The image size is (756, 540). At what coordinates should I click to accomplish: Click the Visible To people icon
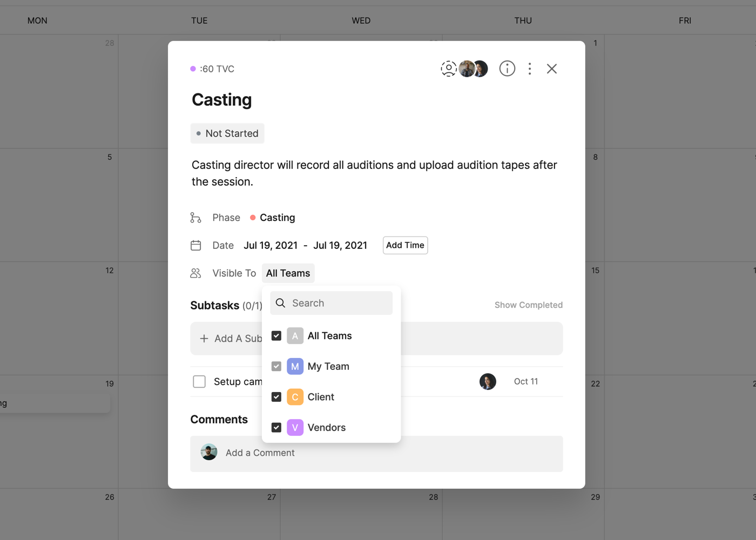click(196, 273)
